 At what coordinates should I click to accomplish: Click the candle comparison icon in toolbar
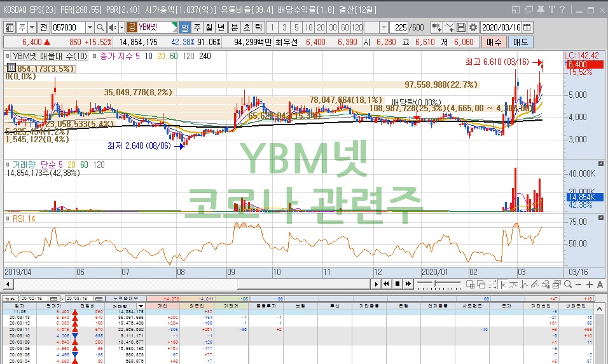coord(437,27)
